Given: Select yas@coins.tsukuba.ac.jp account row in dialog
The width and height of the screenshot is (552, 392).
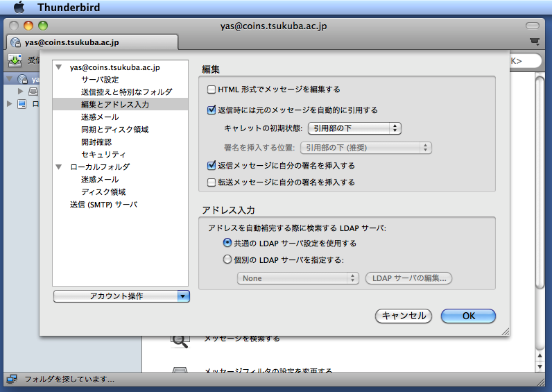Looking at the screenshot, I should [114, 67].
